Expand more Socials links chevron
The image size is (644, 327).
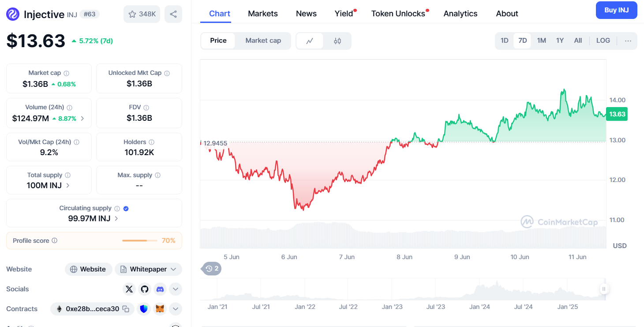(x=175, y=289)
